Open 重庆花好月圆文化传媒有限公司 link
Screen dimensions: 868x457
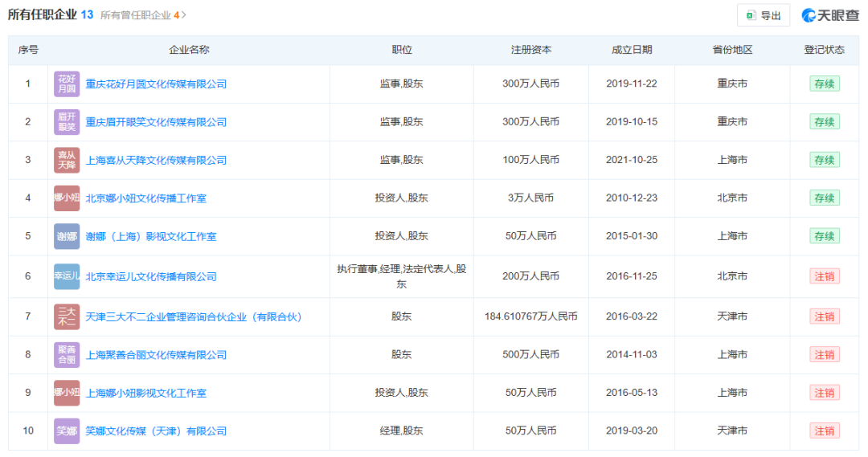point(156,84)
